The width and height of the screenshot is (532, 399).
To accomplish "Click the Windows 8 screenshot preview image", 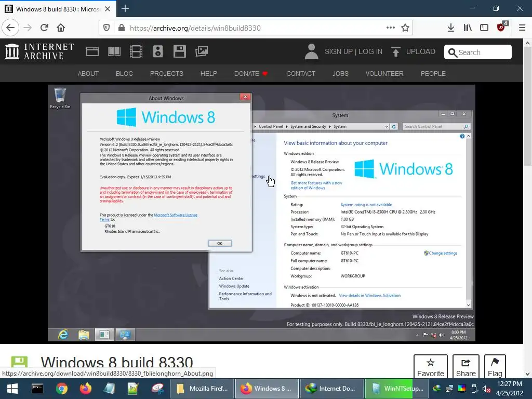I will pos(261,213).
